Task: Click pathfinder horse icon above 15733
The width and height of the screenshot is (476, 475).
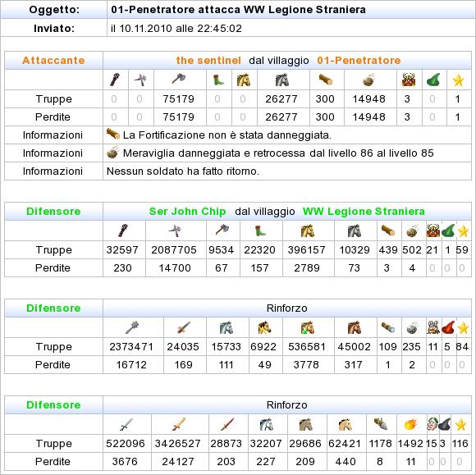Action: coord(227,327)
